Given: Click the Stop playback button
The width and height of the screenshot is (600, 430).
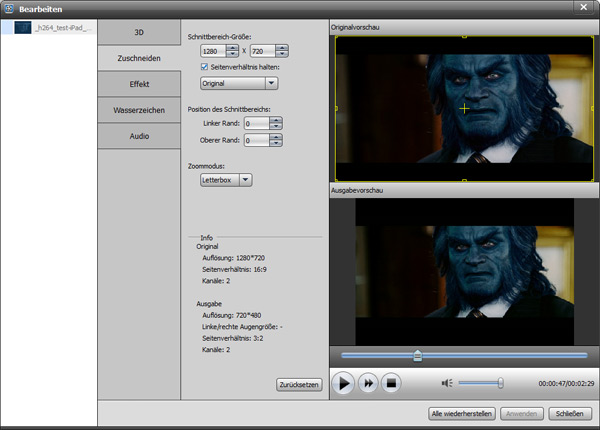Looking at the screenshot, I should (391, 383).
